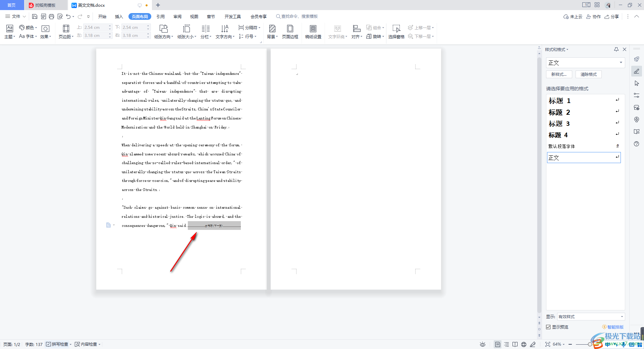Open Page Border (页面边框) settings
The image size is (644, 349).
[290, 32]
